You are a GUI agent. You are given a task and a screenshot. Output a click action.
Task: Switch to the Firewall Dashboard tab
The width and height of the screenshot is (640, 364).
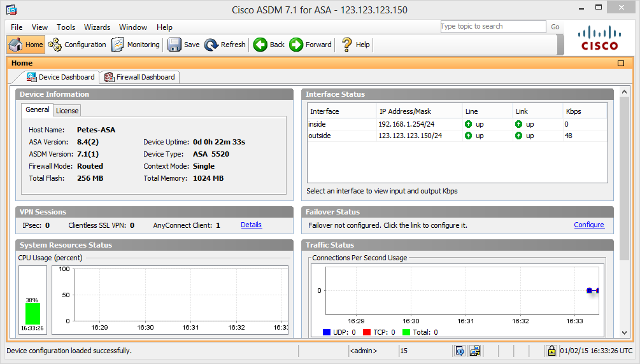pyautogui.click(x=139, y=77)
